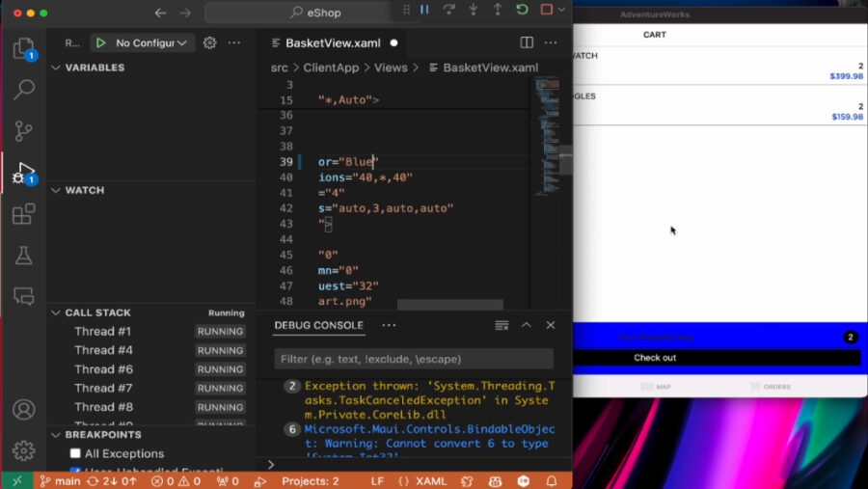Click the editor minimap

[x=547, y=136]
